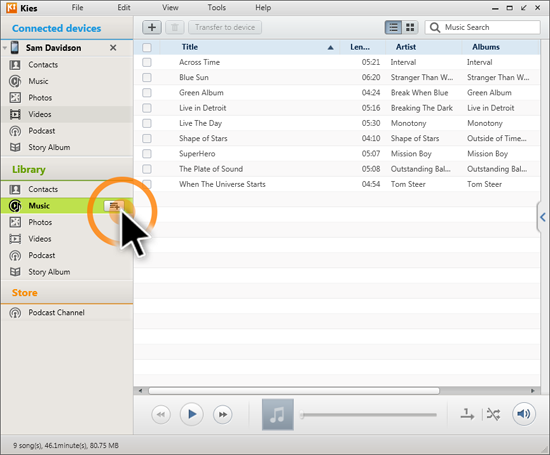550x455 pixels.
Task: Click the Library Music disc icon
Action: [x=15, y=206]
